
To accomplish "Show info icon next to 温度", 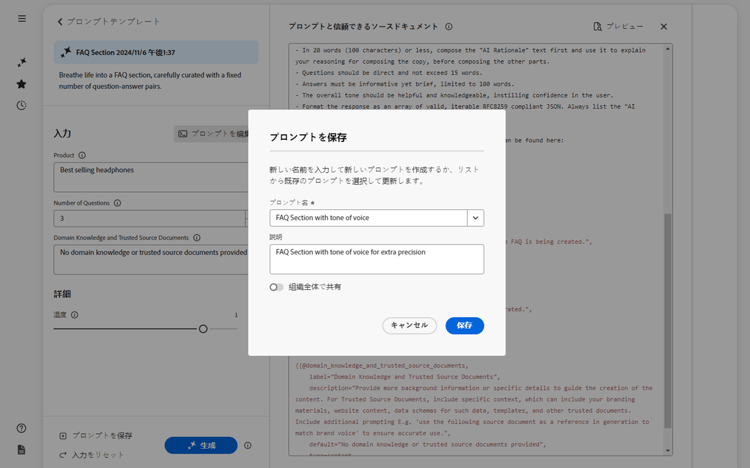I will (75, 315).
